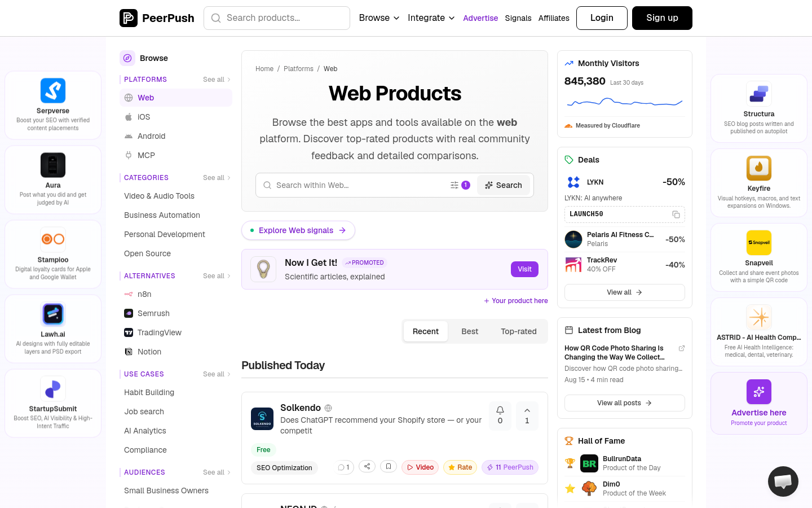This screenshot has height=508, width=812.
Task: Open the Integrate dropdown in header
Action: click(431, 18)
